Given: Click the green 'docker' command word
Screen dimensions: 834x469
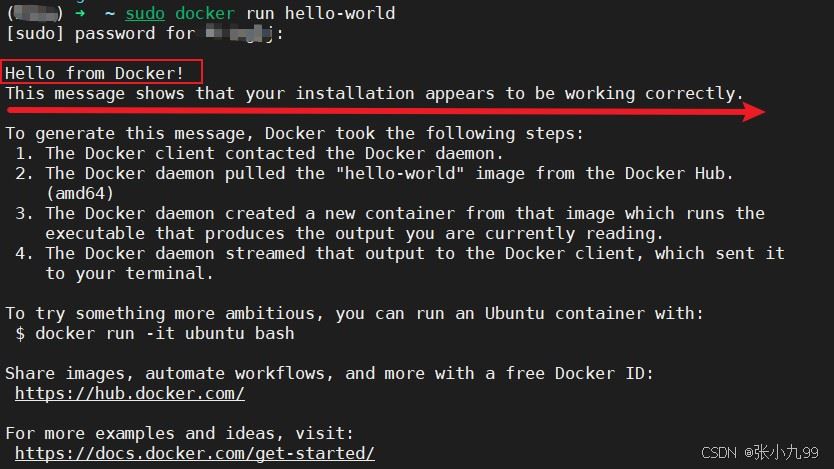Looking at the screenshot, I should pos(205,13).
